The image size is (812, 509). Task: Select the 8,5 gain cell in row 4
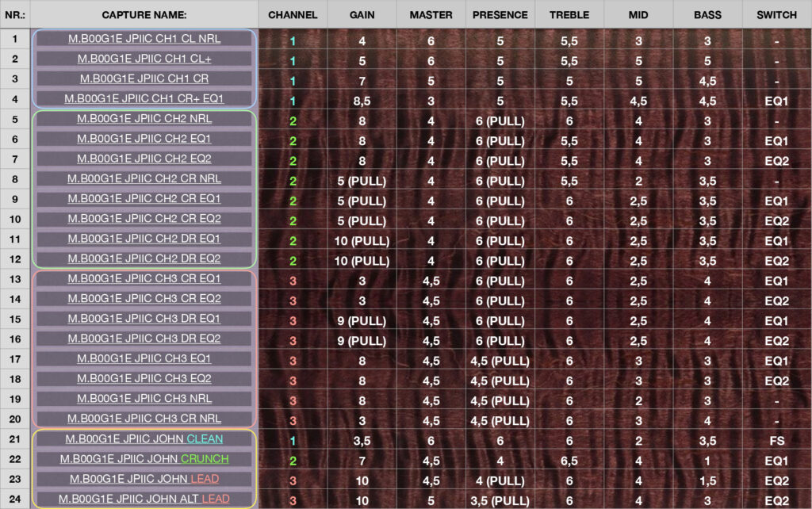pyautogui.click(x=362, y=101)
